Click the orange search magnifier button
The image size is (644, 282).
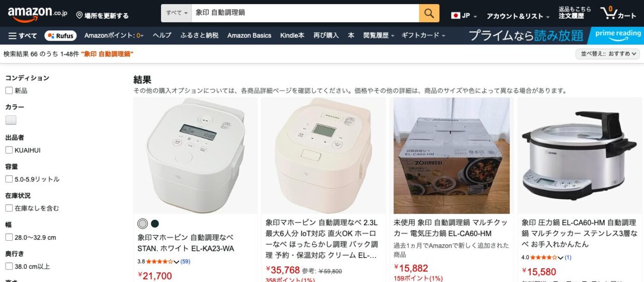tap(429, 13)
